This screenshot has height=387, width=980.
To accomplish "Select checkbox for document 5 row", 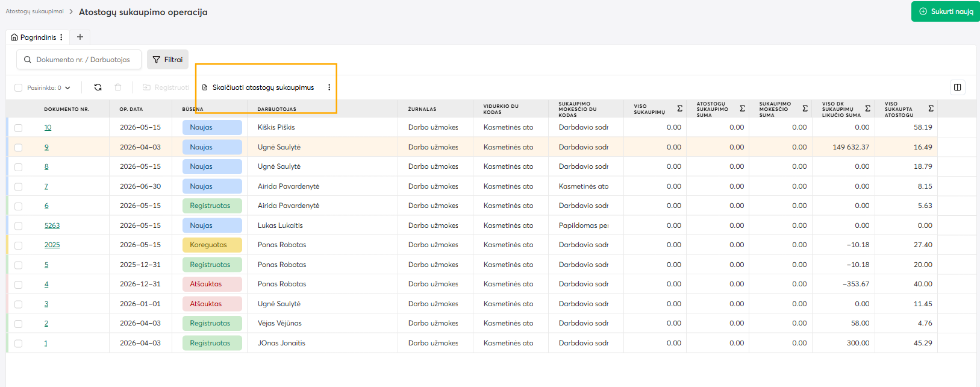I will (18, 265).
